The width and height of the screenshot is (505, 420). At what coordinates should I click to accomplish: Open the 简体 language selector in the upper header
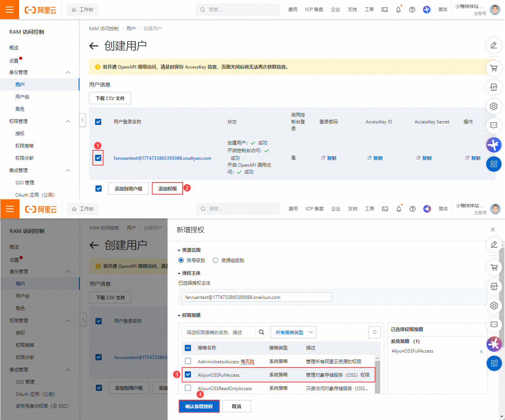tap(443, 10)
